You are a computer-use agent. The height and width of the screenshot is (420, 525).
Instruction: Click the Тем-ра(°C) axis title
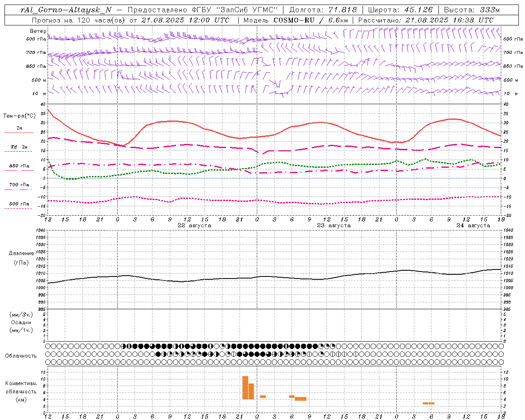click(x=19, y=116)
